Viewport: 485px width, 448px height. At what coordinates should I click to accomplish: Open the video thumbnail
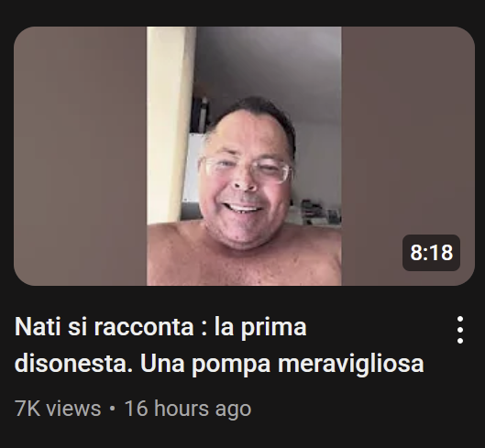[244, 156]
